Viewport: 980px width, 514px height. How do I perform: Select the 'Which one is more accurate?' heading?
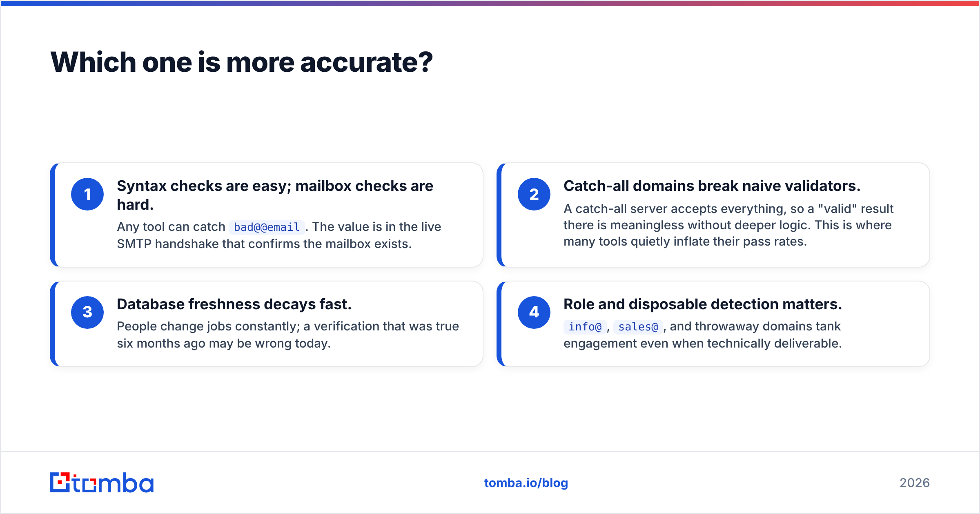(x=242, y=62)
